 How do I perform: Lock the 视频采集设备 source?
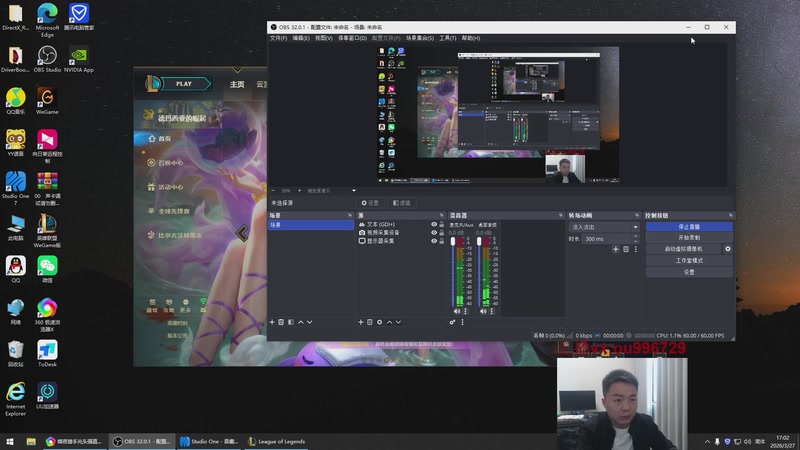click(442, 233)
